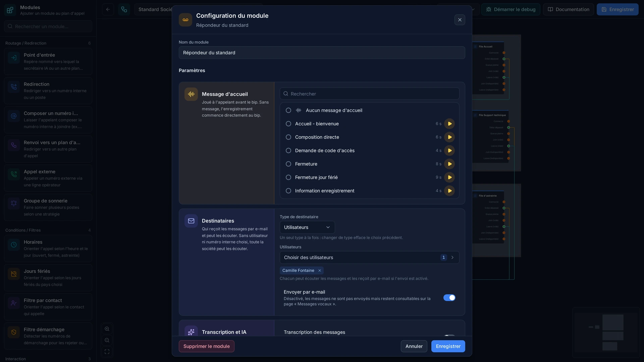Toggle the Envoyer par e-mail switch

(x=449, y=298)
